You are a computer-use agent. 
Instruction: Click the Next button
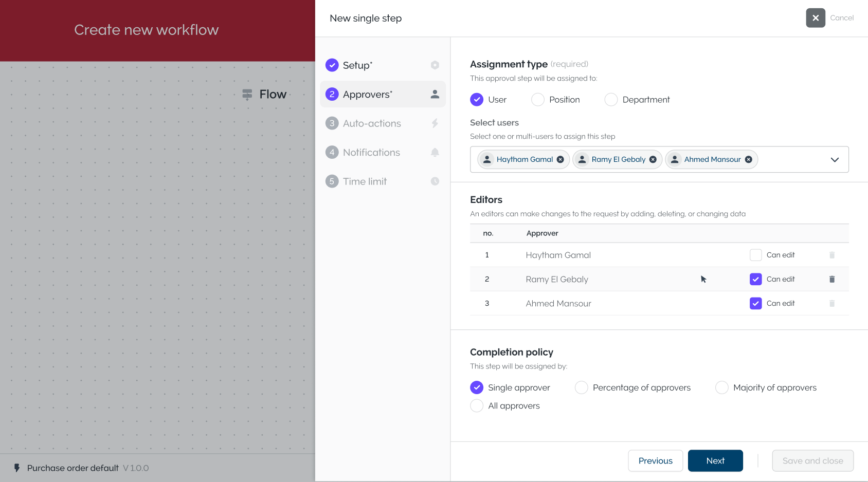pyautogui.click(x=715, y=461)
